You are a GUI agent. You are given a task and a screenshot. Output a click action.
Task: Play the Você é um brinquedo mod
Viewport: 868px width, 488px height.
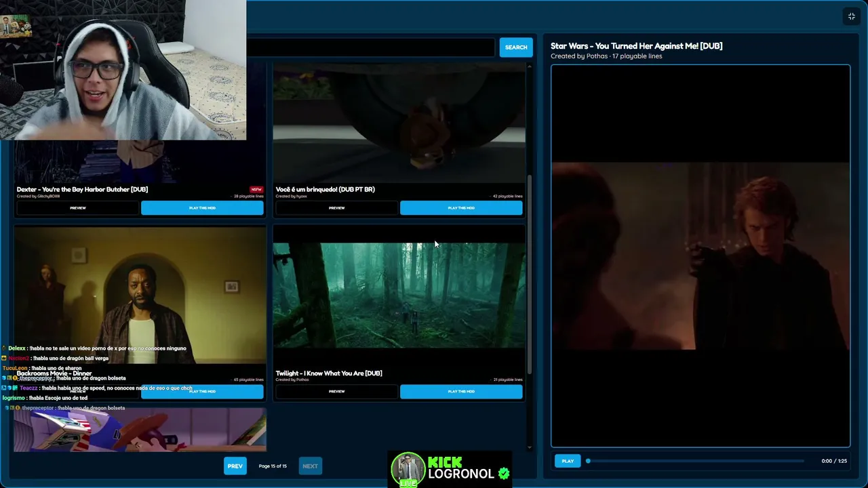(461, 208)
